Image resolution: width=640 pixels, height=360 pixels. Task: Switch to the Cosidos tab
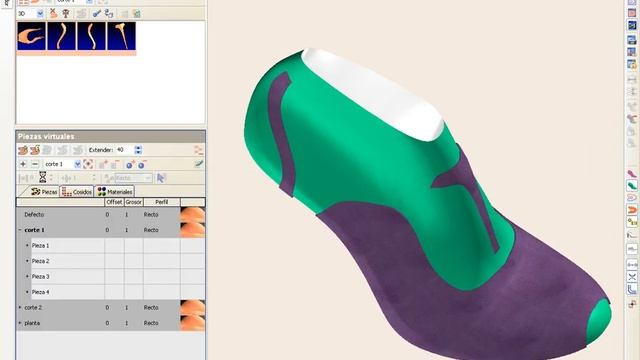(77, 191)
